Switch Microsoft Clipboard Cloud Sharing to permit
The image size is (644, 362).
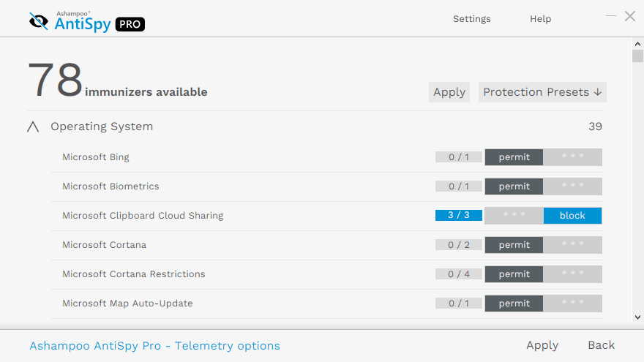pyautogui.click(x=514, y=216)
